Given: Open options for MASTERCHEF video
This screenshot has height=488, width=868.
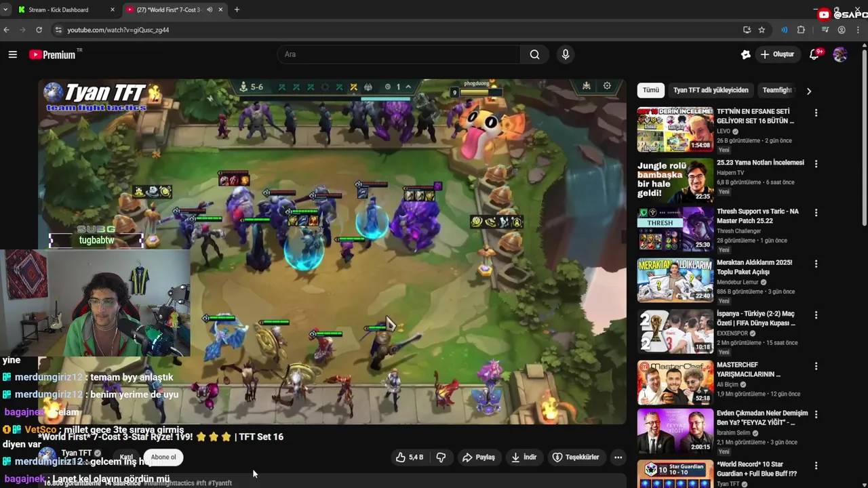Looking at the screenshot, I should click(816, 366).
